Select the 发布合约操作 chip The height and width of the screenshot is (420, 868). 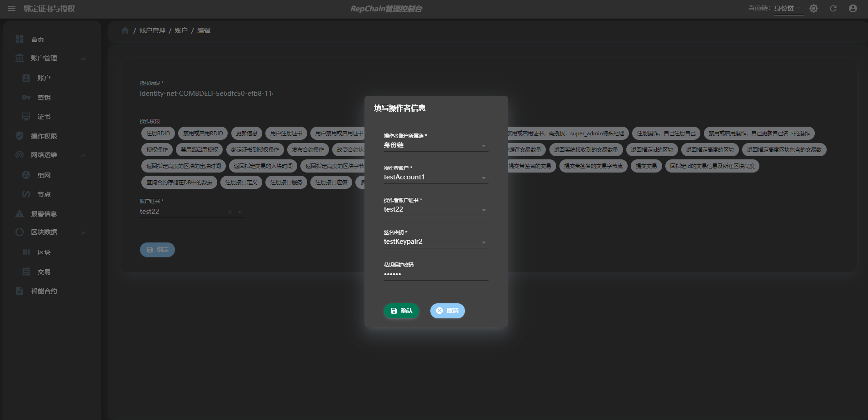click(x=308, y=150)
